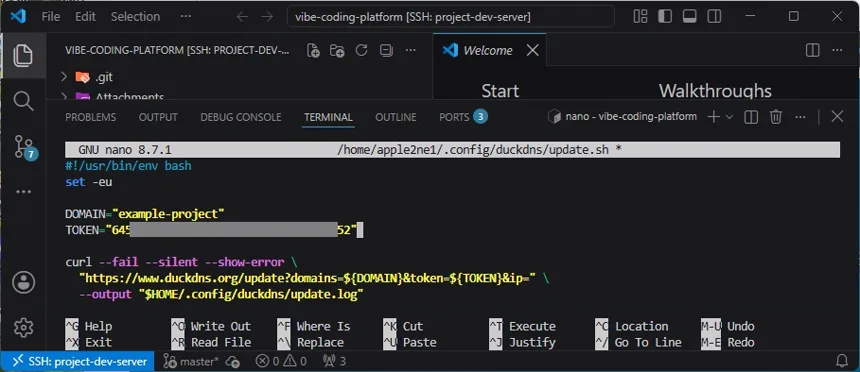Viewport: 860px width, 372px height.
Task: Click the 'Write Out' nano shortcut
Action: pos(211,326)
